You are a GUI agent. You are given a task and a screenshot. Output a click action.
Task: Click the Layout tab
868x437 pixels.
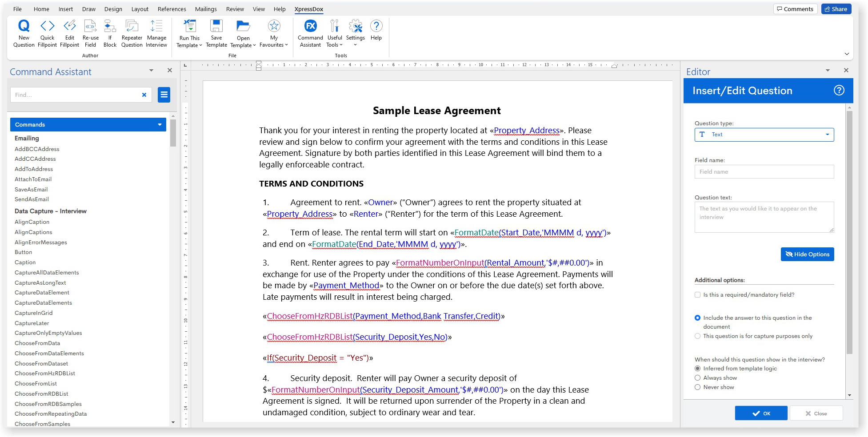[140, 9]
